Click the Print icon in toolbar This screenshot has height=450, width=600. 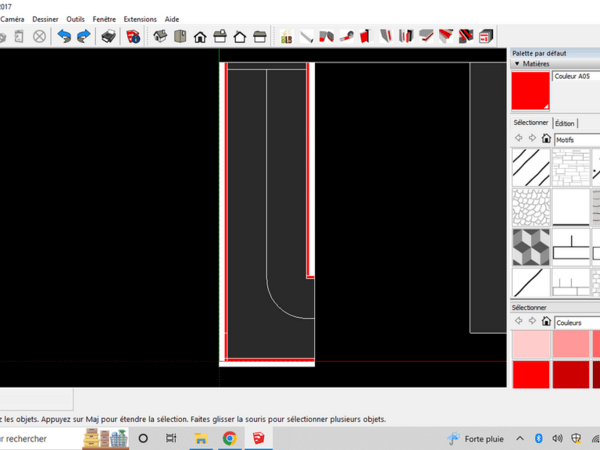click(x=109, y=37)
